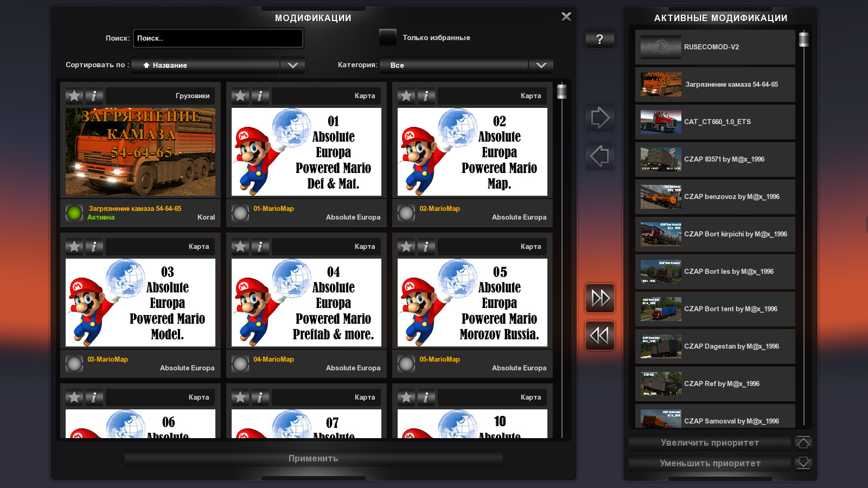868x488 pixels.
Task: Select CZAP Samosval by M@x_1996
Action: tap(715, 416)
